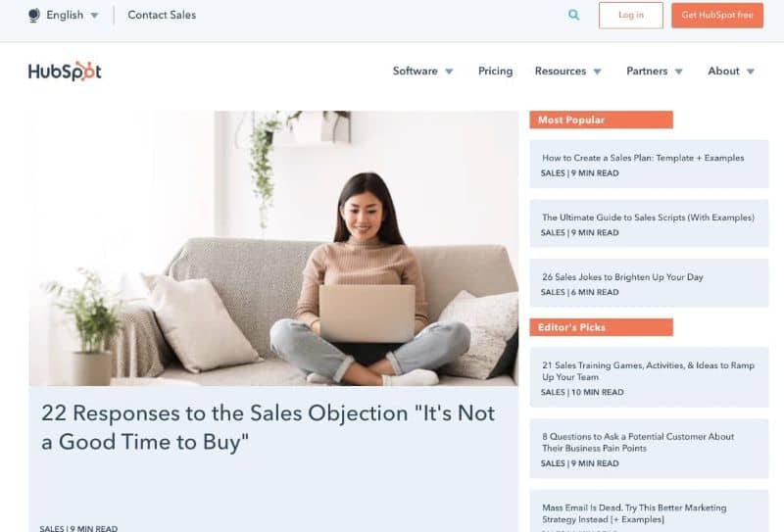This screenshot has width=784, height=532.
Task: Click the Get HubSpot free button
Action: point(717,15)
